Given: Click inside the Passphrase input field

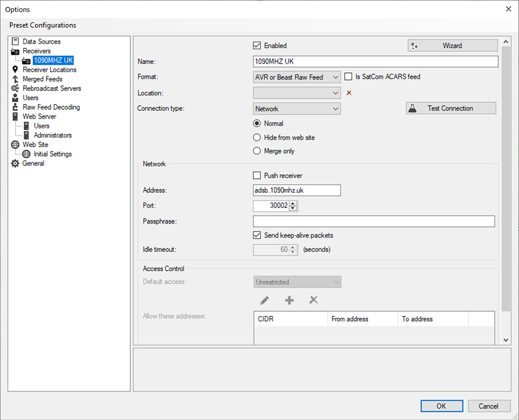Looking at the screenshot, I should coord(374,221).
